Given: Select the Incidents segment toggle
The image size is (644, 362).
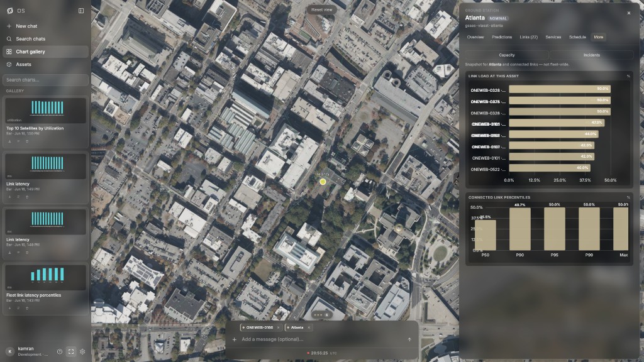Looking at the screenshot, I should 591,55.
